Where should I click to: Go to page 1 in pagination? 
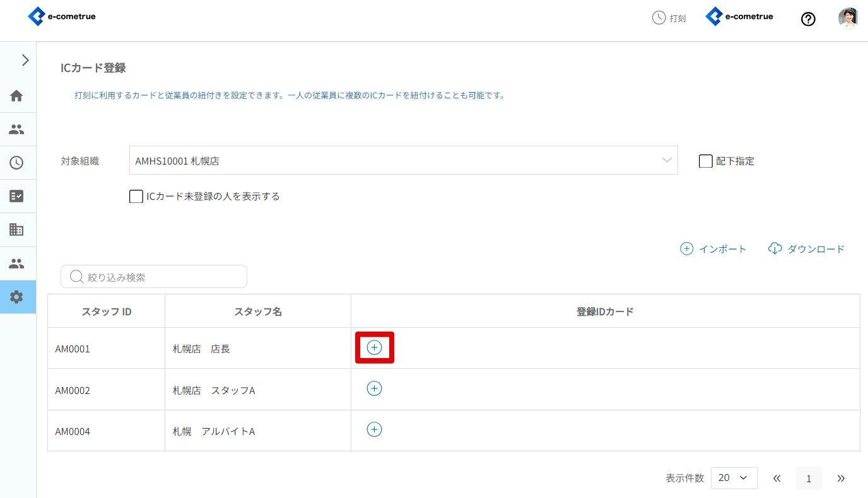click(x=809, y=478)
